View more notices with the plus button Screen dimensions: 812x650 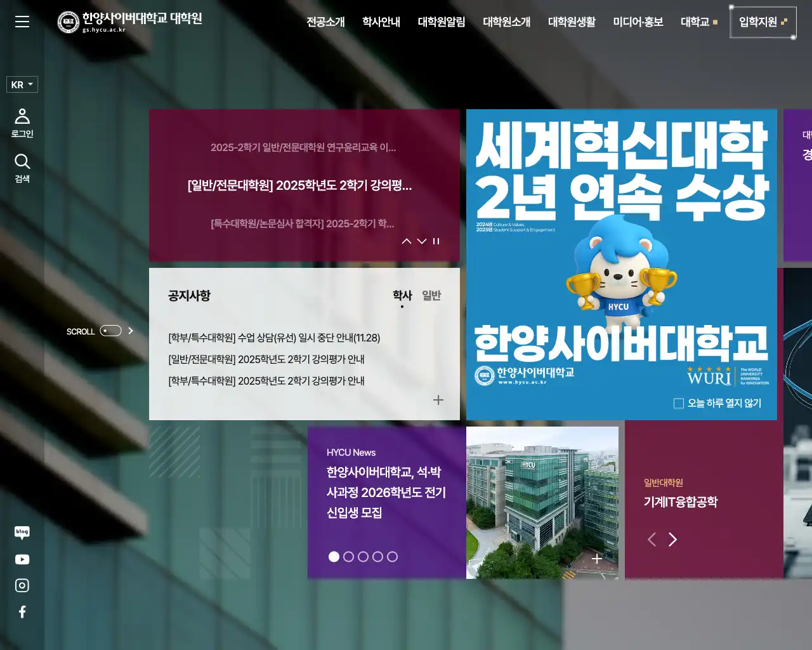click(x=438, y=400)
